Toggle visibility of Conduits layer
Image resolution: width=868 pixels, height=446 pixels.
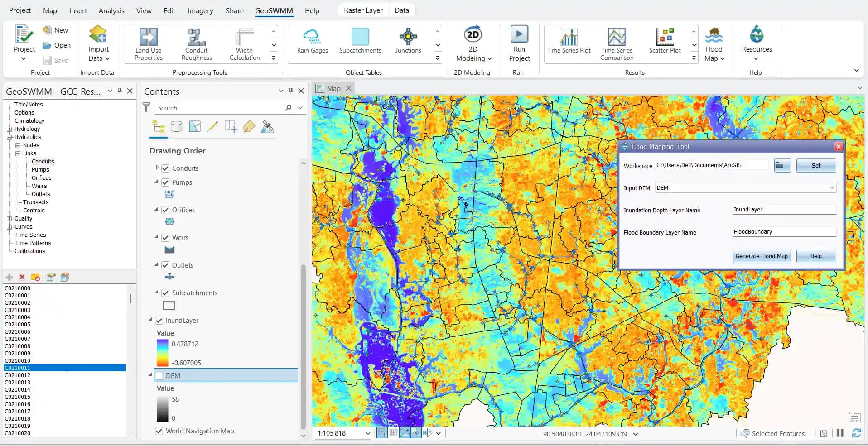tap(165, 168)
